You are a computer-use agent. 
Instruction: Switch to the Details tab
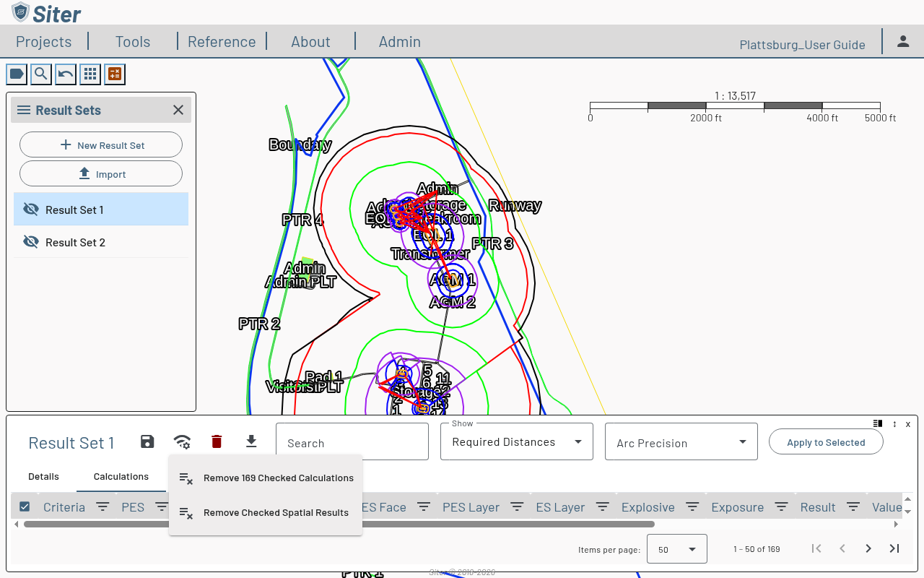coord(43,477)
